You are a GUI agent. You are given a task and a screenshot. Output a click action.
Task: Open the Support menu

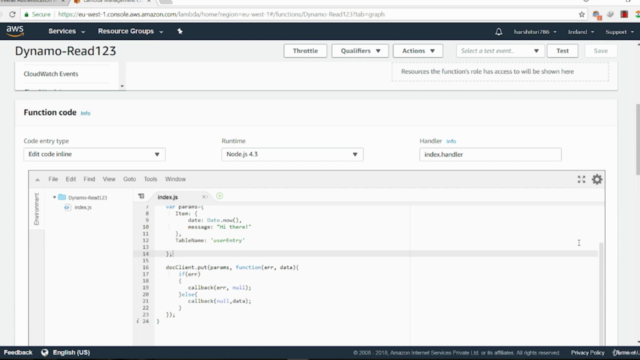click(619, 32)
